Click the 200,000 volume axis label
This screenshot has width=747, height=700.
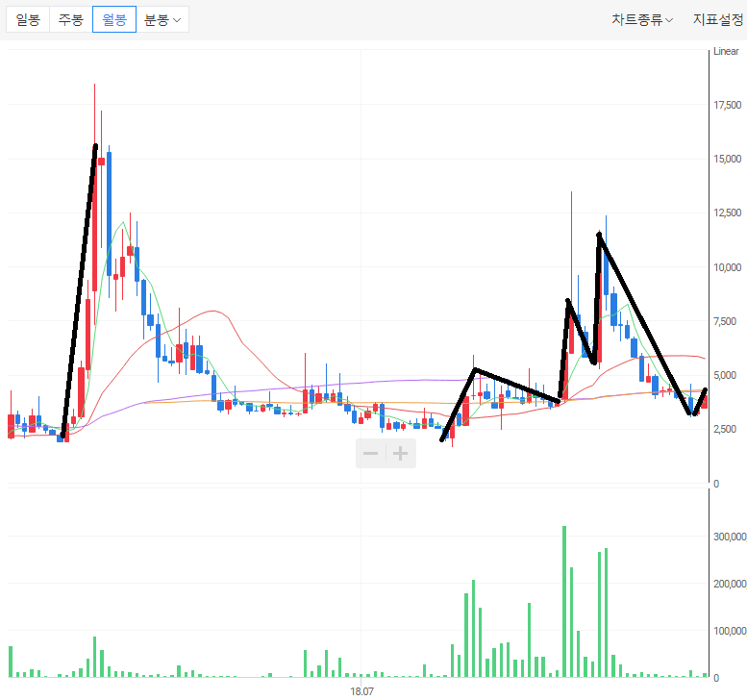coord(730,584)
